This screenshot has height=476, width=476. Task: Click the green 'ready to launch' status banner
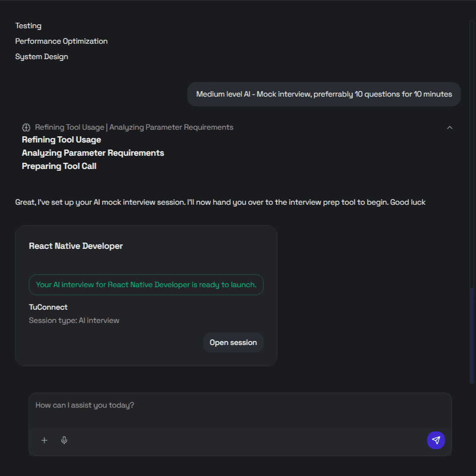[146, 285]
